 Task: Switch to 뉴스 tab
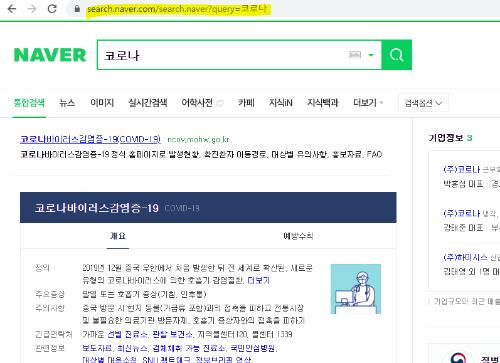[x=67, y=103]
